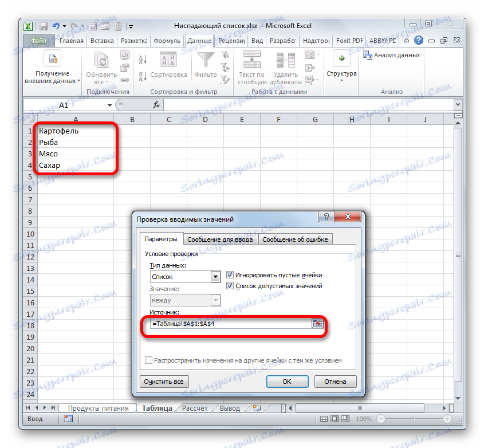Open Customize Quick Access Toolbar dropdown

[x=131, y=27]
